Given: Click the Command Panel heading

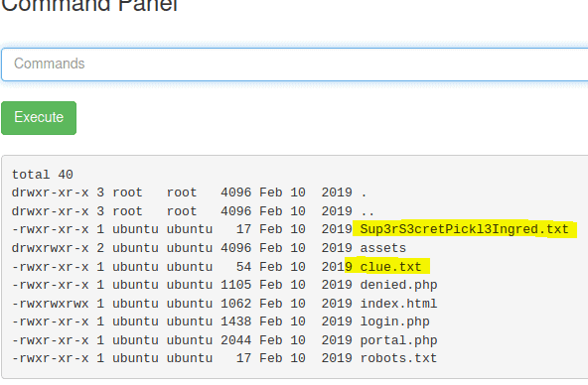Looking at the screenshot, I should point(89,6).
